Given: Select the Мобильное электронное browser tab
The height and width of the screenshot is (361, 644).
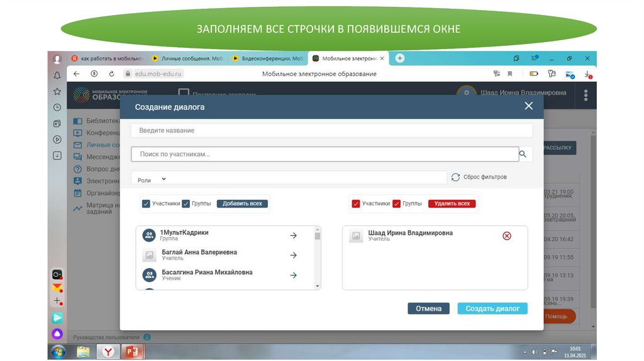Looking at the screenshot, I should click(x=347, y=58).
